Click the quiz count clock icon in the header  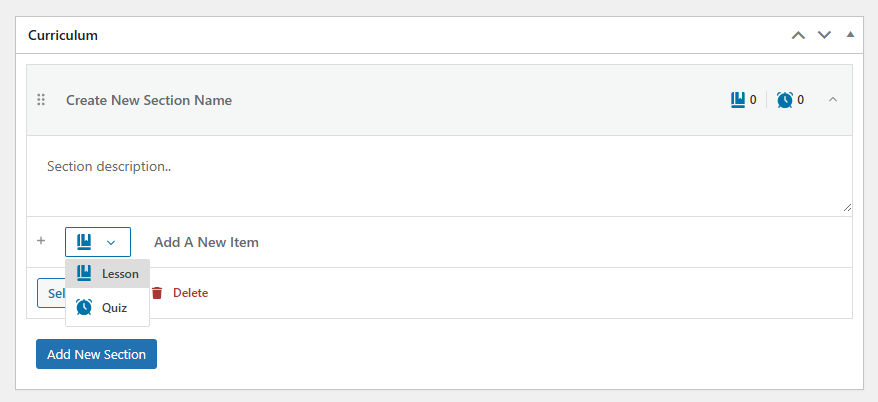click(784, 100)
